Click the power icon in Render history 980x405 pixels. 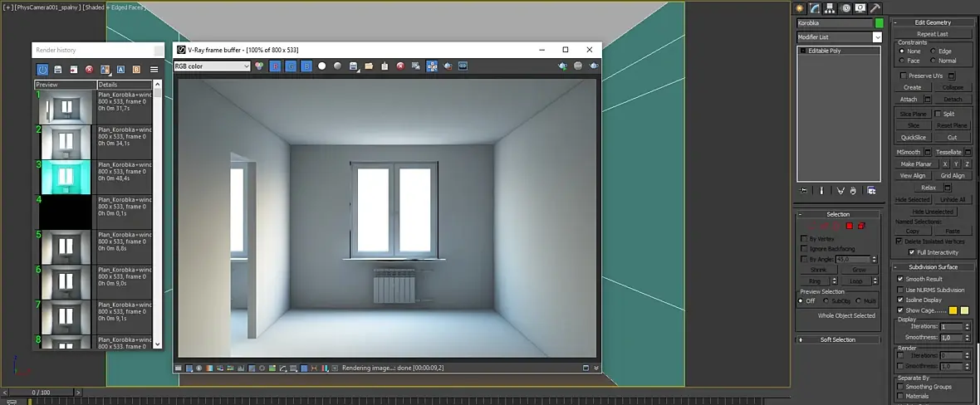[x=42, y=70]
